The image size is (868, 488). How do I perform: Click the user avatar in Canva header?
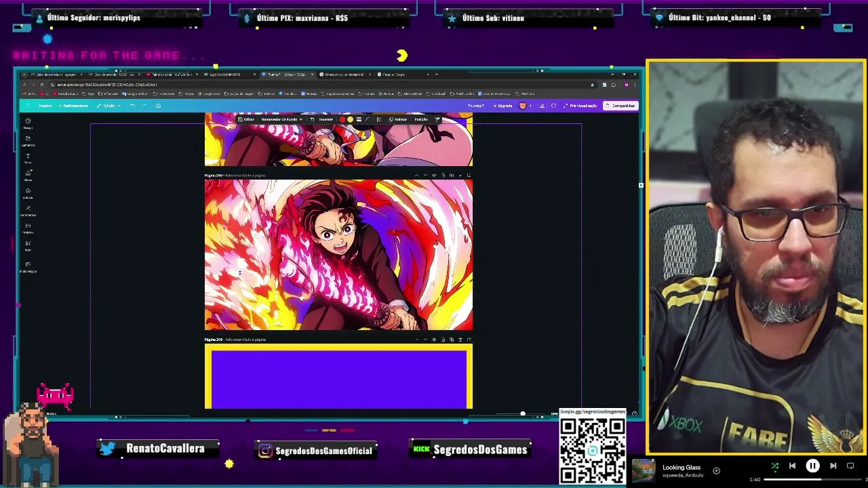[x=522, y=106]
